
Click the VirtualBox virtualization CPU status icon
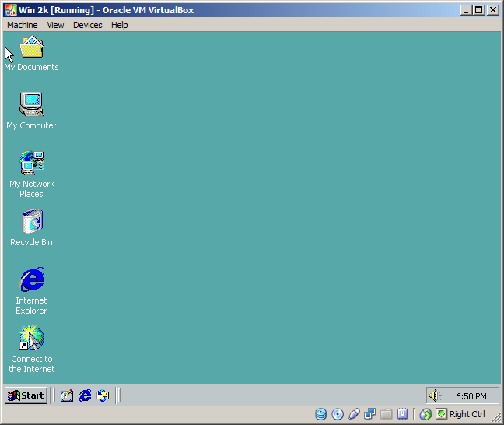[x=402, y=414]
